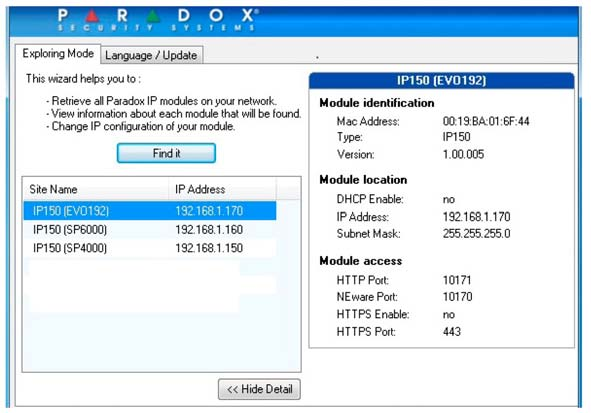This screenshot has height=413, width=591.
Task: Click the HTTP Port value 10171
Action: coord(457,280)
